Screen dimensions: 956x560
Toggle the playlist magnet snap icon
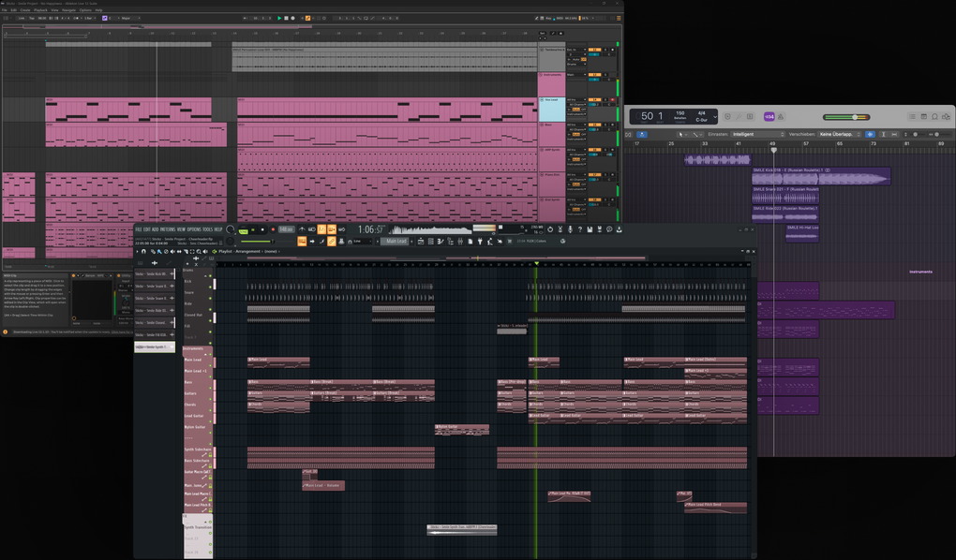(143, 252)
